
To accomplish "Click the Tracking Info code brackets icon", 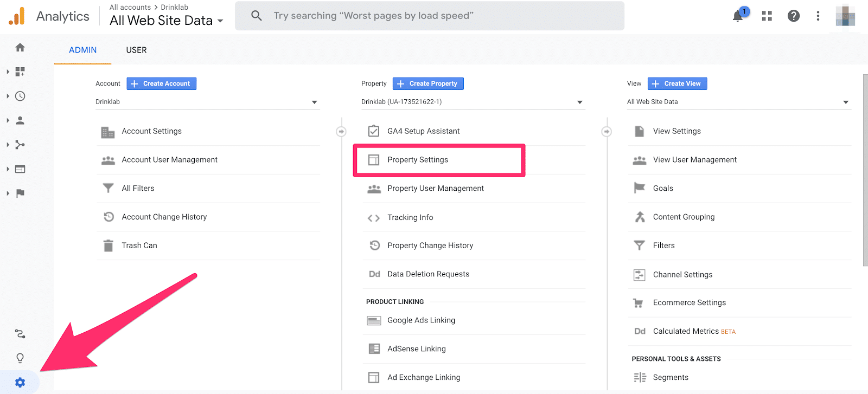I will coord(374,218).
